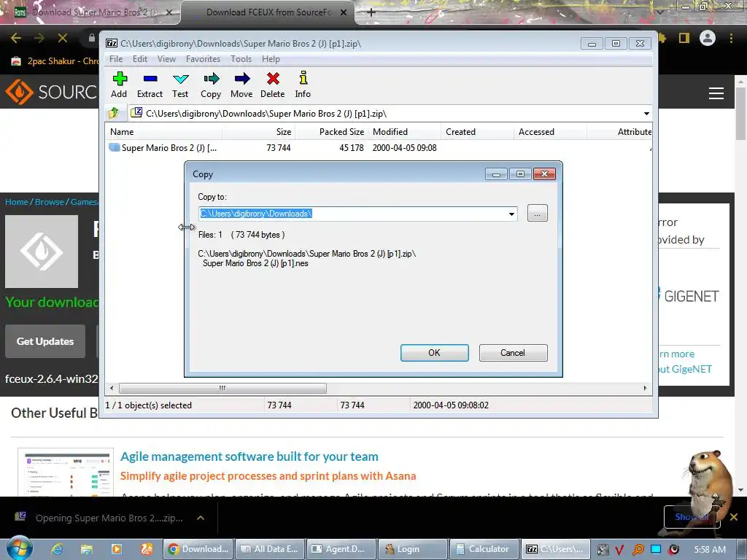
Task: Click the browse (...) button in Copy dialog
Action: coord(538,214)
